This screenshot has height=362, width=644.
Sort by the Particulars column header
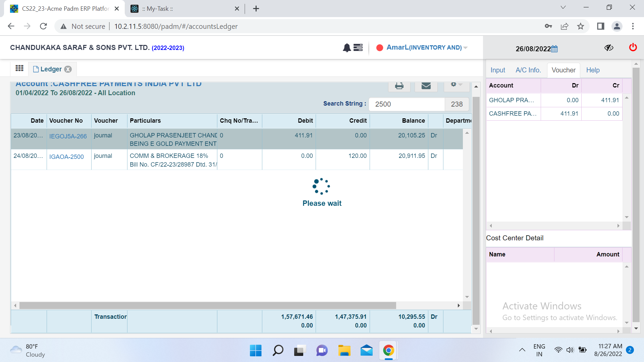click(x=172, y=121)
